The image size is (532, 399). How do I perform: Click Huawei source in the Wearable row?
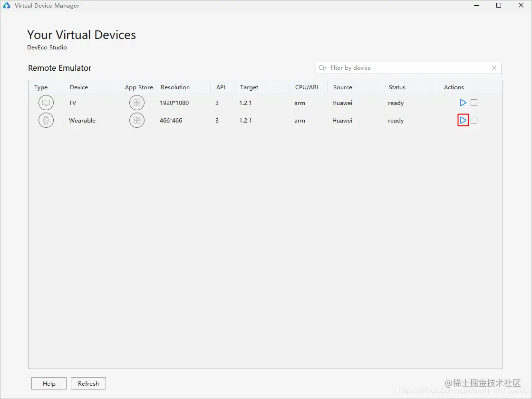pyautogui.click(x=342, y=120)
